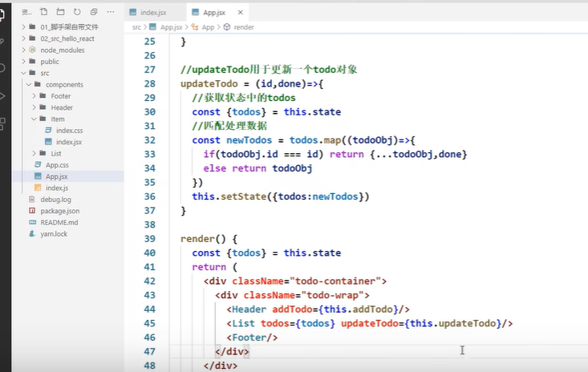Switch to the index.jsx editor tab
Image resolution: width=588 pixels, height=372 pixels.
(x=154, y=12)
